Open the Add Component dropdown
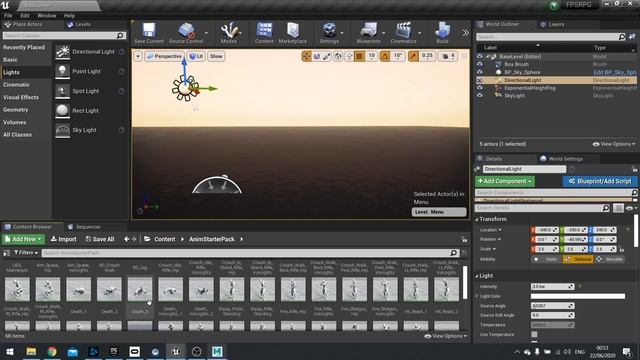 point(505,181)
